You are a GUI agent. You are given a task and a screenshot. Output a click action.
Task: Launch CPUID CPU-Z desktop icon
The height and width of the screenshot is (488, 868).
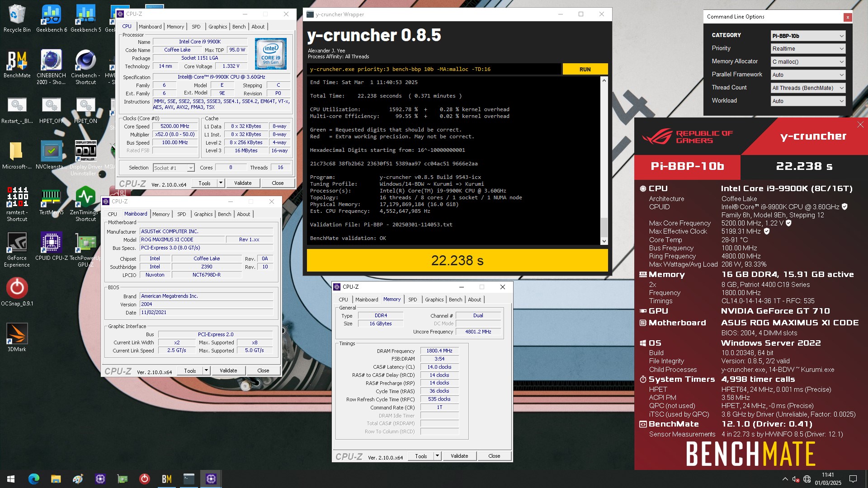coord(51,246)
